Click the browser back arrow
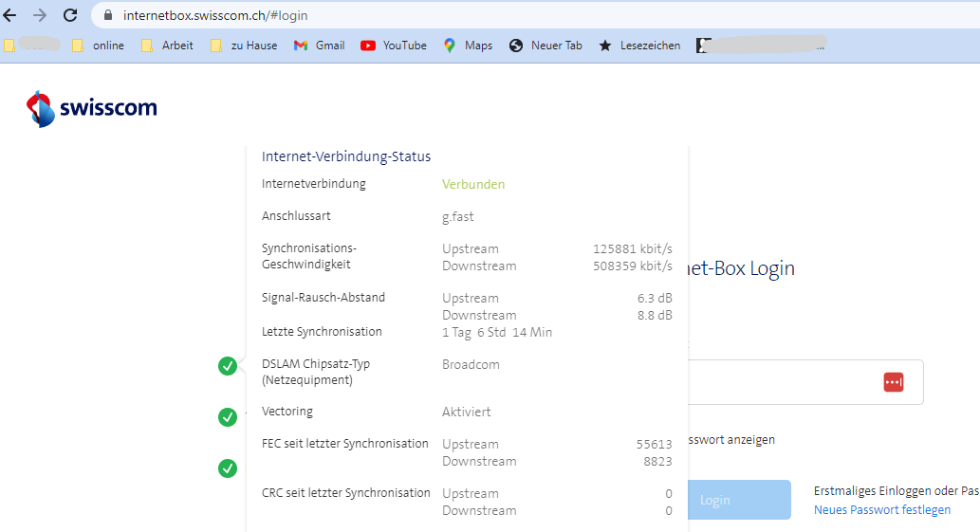980x532 pixels. coord(10,15)
